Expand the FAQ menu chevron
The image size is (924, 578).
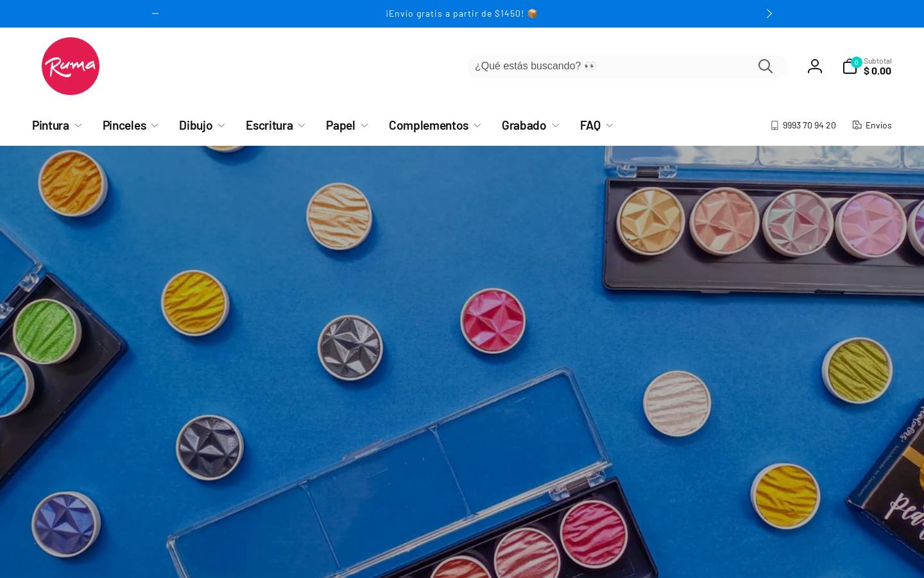click(x=610, y=126)
